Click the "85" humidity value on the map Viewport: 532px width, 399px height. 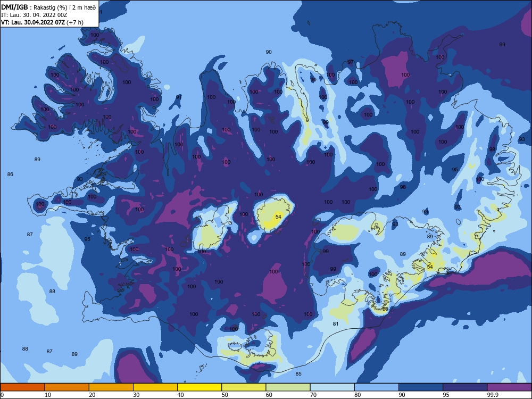[x=298, y=374]
